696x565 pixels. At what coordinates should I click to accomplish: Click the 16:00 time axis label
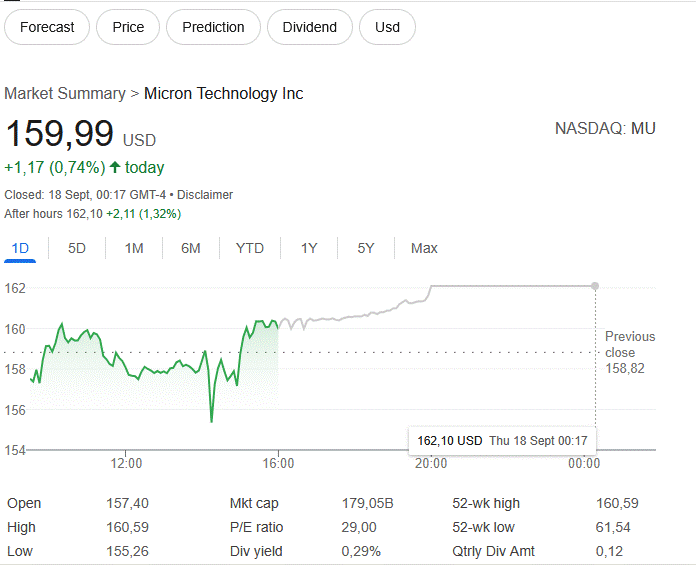[278, 463]
